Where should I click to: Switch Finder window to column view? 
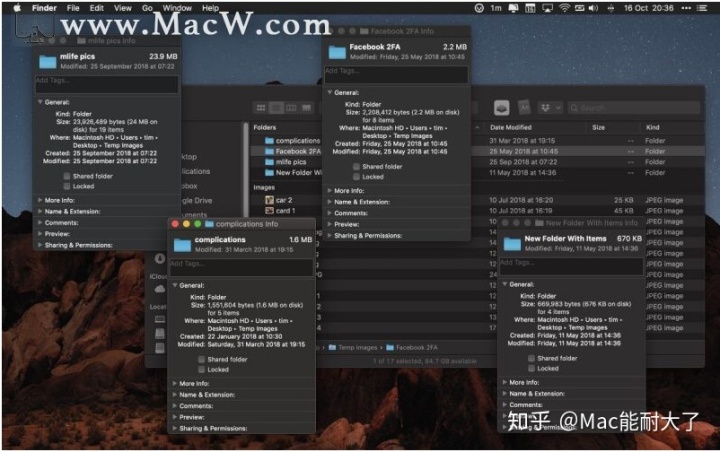(x=291, y=108)
